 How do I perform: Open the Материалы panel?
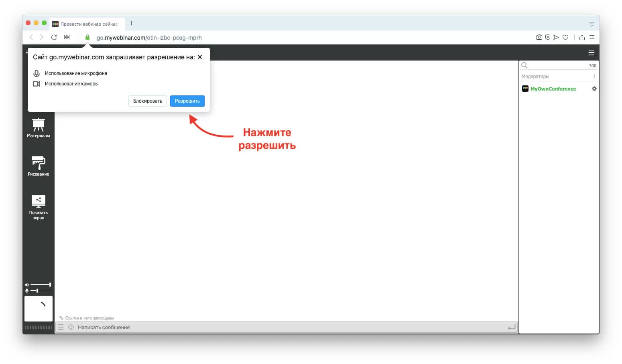[x=39, y=128]
